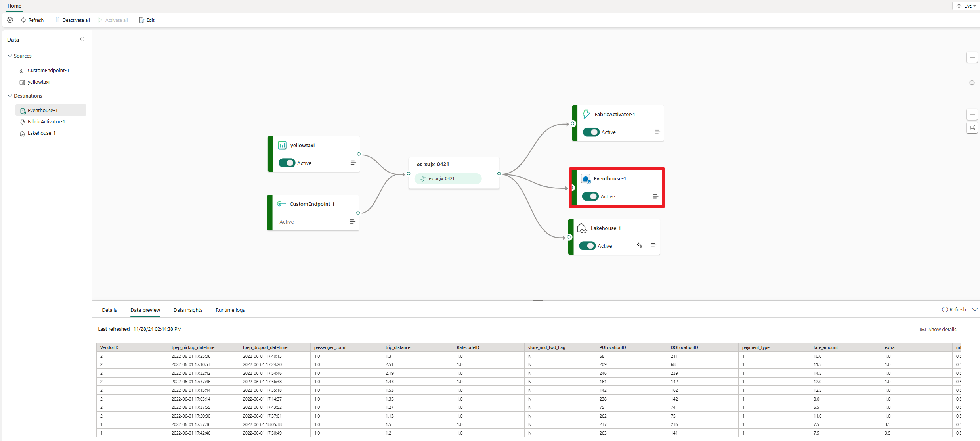
Task: Click Deactivate all in the toolbar
Action: pyautogui.click(x=73, y=20)
